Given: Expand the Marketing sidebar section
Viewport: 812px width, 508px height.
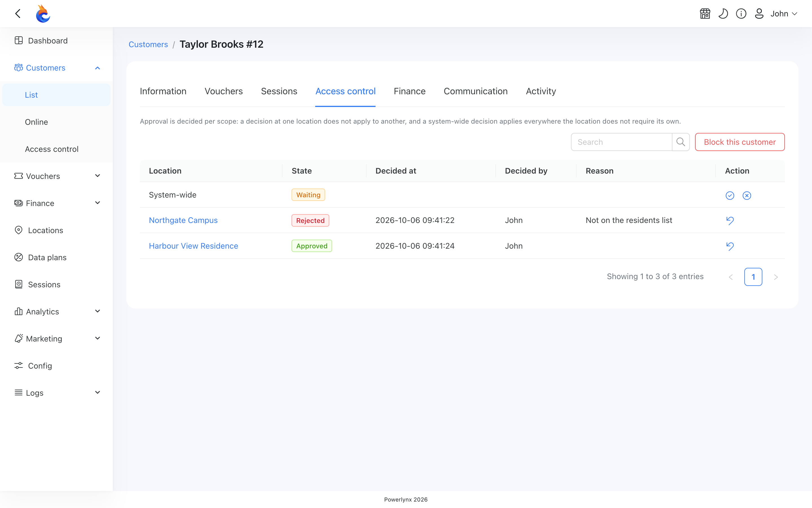Looking at the screenshot, I should tap(56, 339).
